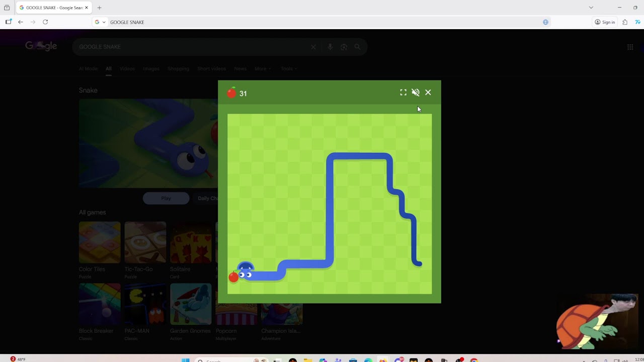
Task: Open the 48°F weather widget in taskbar
Action: click(x=18, y=359)
